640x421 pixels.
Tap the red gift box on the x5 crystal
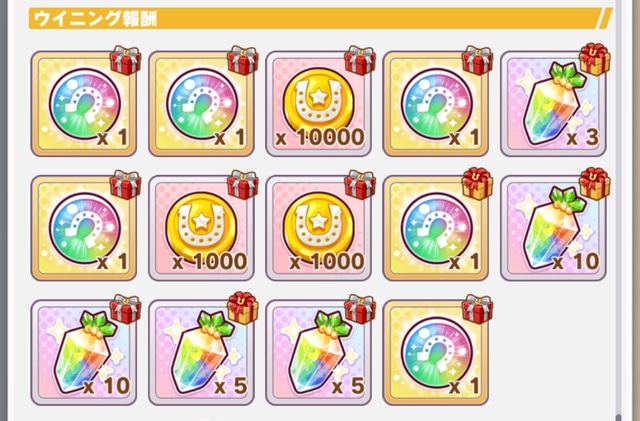click(360, 310)
